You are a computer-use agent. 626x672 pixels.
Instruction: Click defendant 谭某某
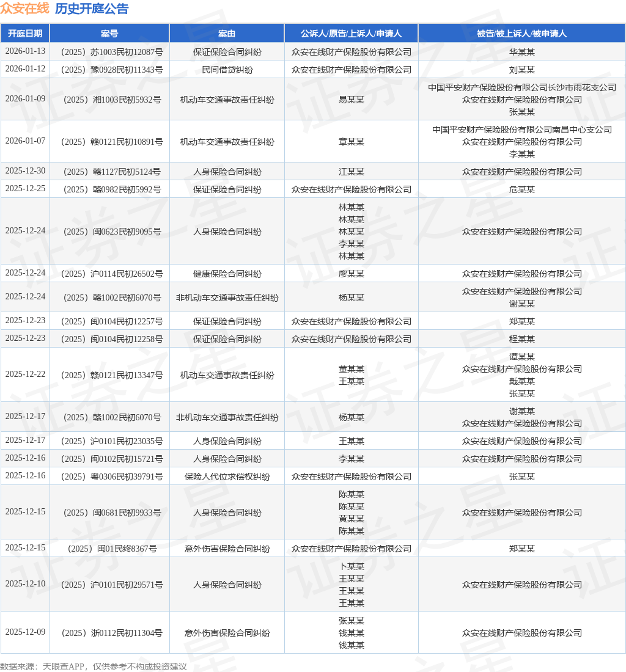point(522,357)
